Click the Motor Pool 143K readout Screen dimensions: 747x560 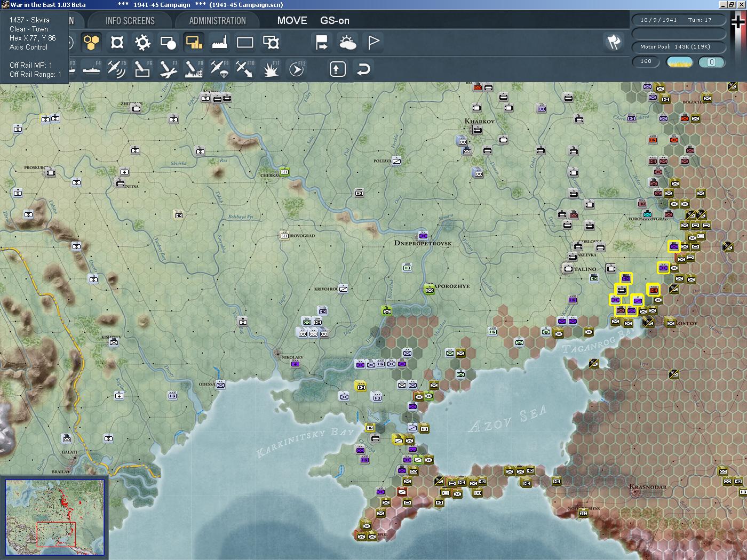[x=679, y=47]
